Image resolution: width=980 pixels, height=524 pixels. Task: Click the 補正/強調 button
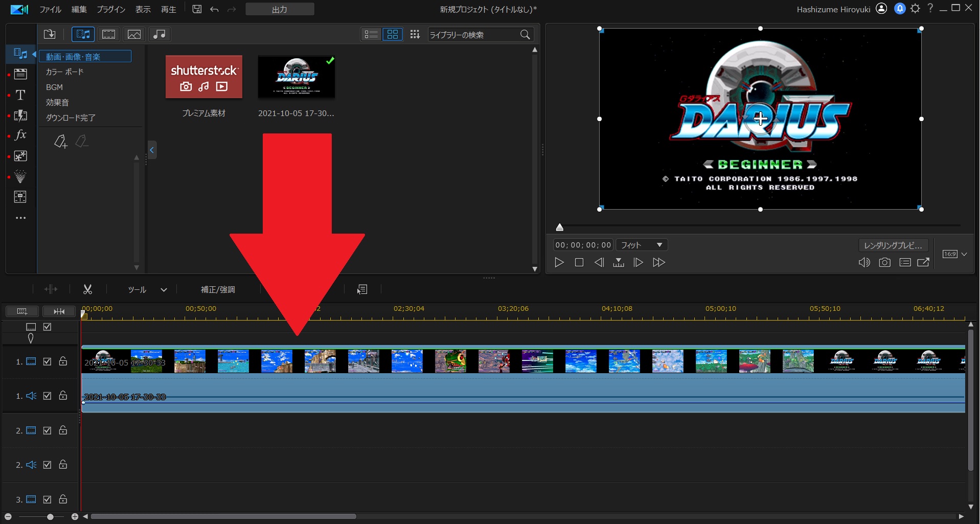(218, 290)
